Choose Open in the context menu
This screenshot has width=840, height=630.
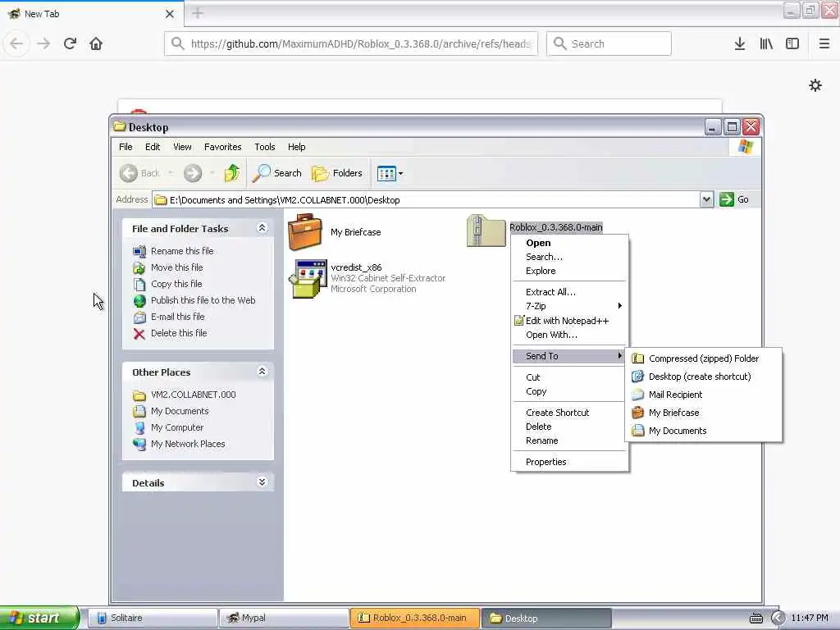coord(569,243)
